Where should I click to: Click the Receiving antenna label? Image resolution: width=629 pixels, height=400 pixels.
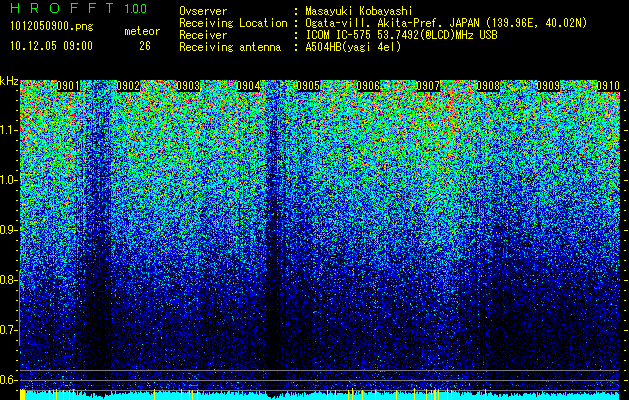coord(230,47)
